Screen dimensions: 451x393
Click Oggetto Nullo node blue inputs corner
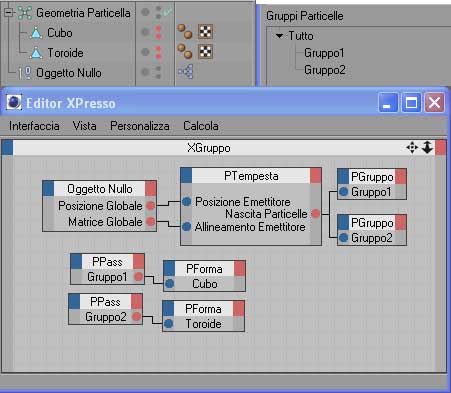[x=48, y=189]
